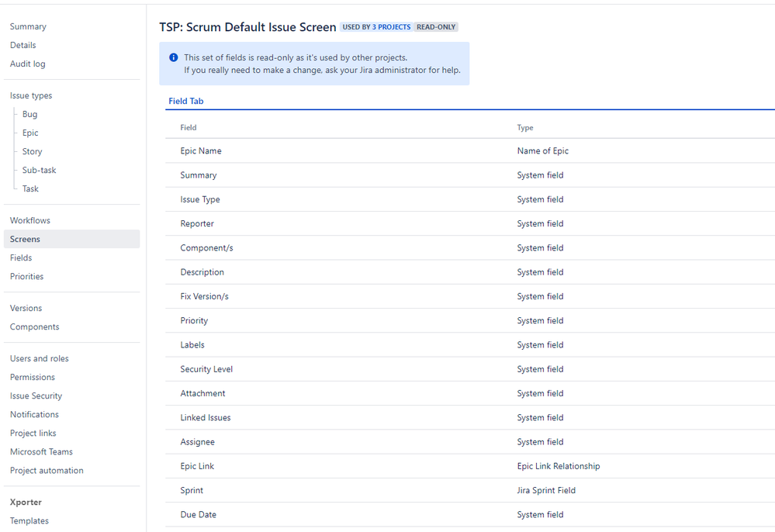Open the Summary sidebar link
Screen dimensions: 775x532
click(28, 26)
